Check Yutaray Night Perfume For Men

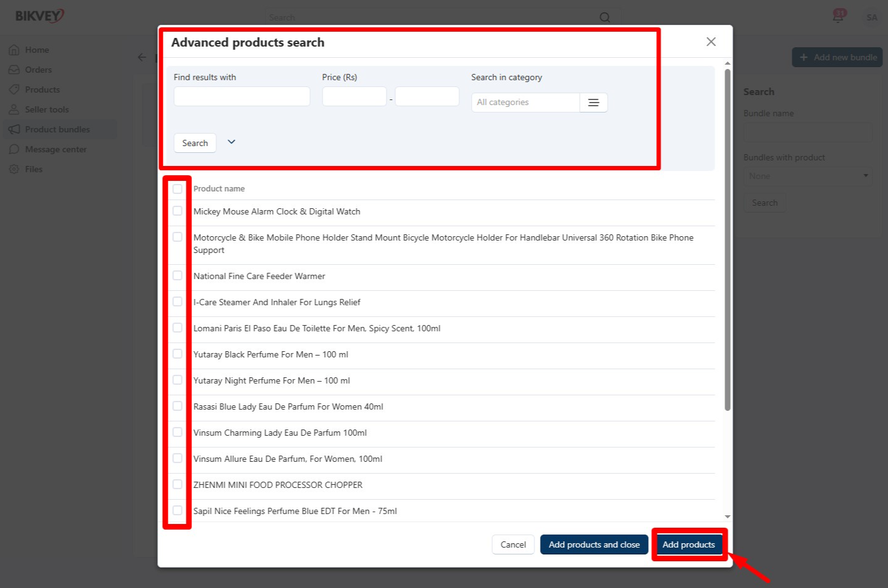click(x=178, y=380)
